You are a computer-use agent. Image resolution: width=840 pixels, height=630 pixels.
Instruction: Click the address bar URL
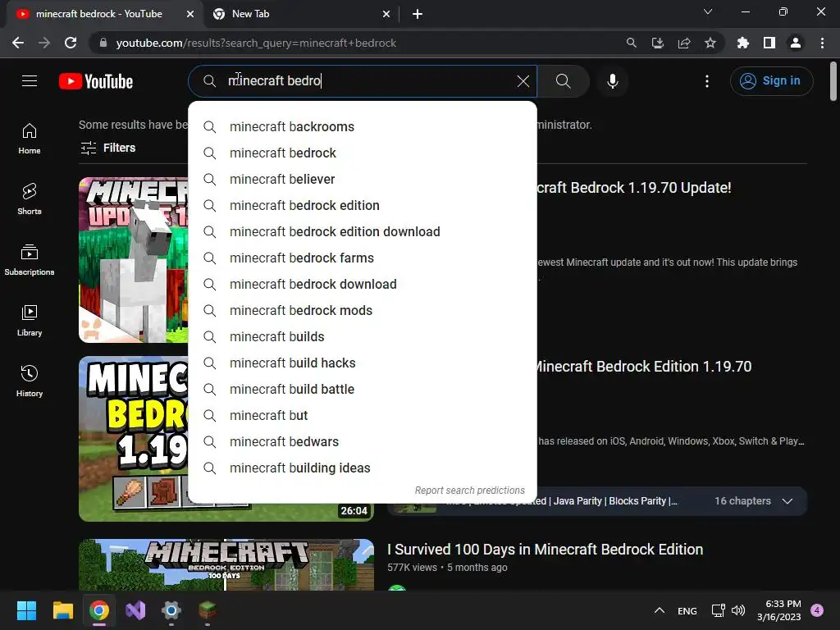(x=256, y=43)
